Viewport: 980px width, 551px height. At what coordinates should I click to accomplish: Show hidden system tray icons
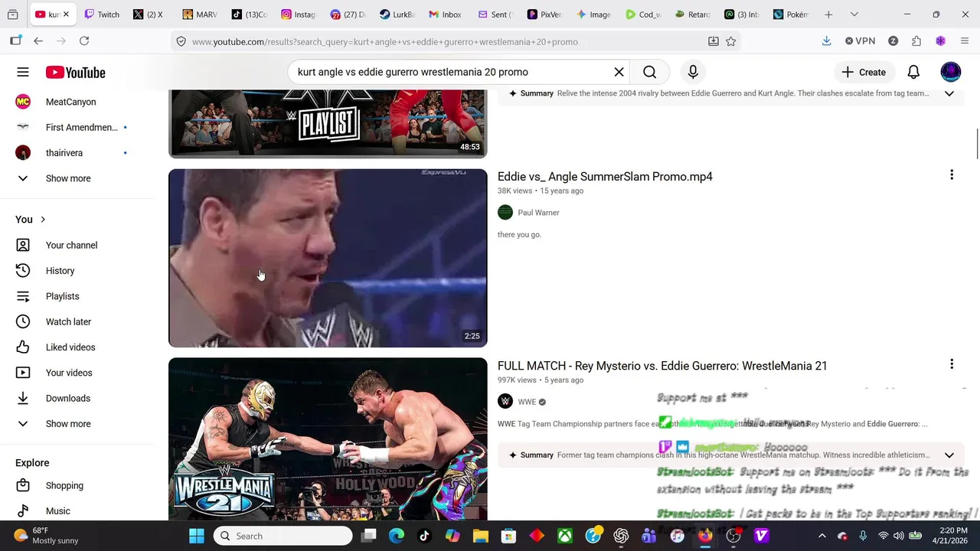coord(822,536)
